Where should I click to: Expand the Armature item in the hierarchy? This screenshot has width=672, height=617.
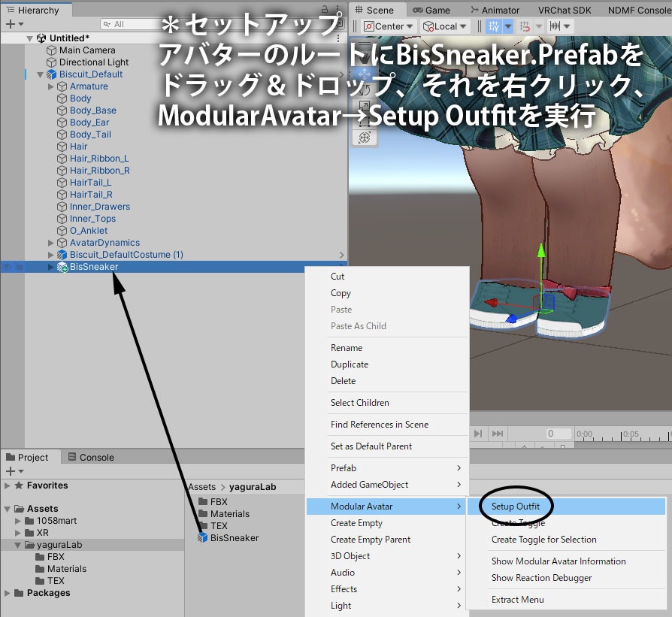pos(51,86)
